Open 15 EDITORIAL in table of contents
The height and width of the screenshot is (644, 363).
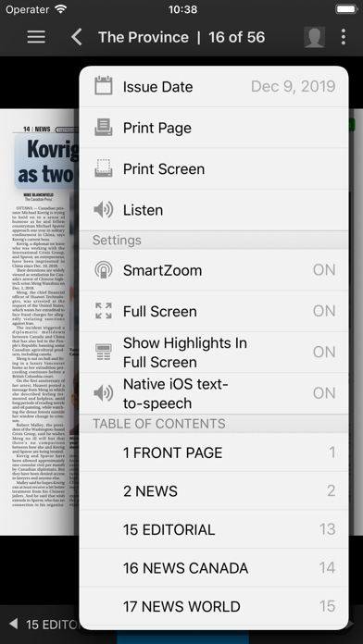point(214,529)
